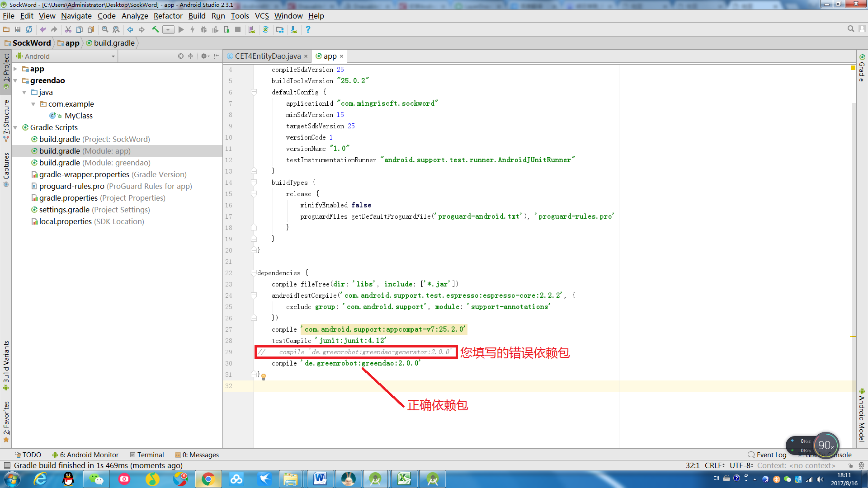
Task: Toggle the Captures side tool window
Action: (6, 170)
